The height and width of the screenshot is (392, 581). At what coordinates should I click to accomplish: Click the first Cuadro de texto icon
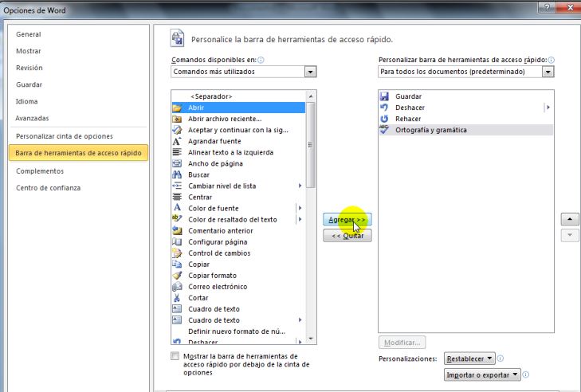(x=177, y=308)
